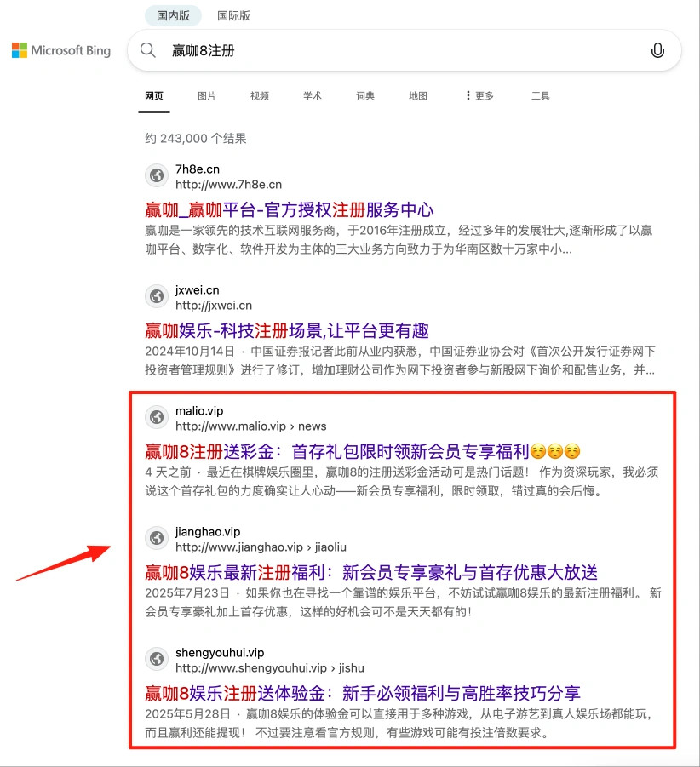
Task: Open the 学术 search tab
Action: 312,95
